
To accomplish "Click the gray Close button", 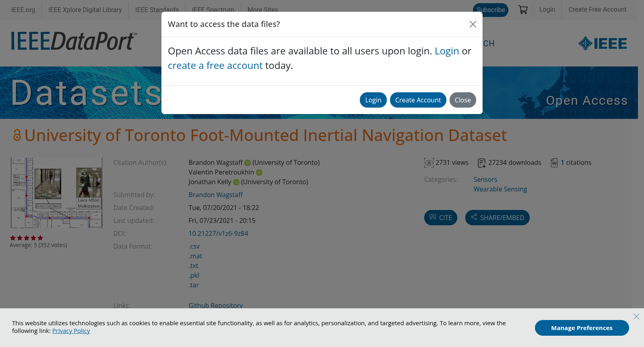I will pos(462,100).
